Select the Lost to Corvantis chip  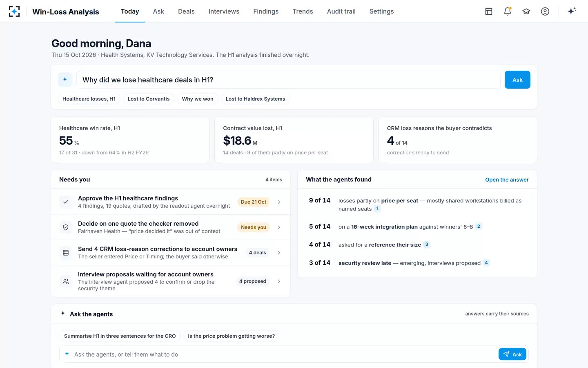pyautogui.click(x=149, y=99)
